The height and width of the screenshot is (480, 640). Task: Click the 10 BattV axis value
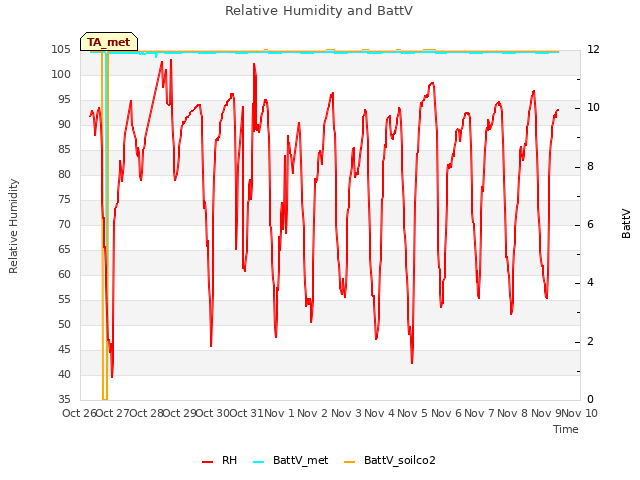click(593, 108)
